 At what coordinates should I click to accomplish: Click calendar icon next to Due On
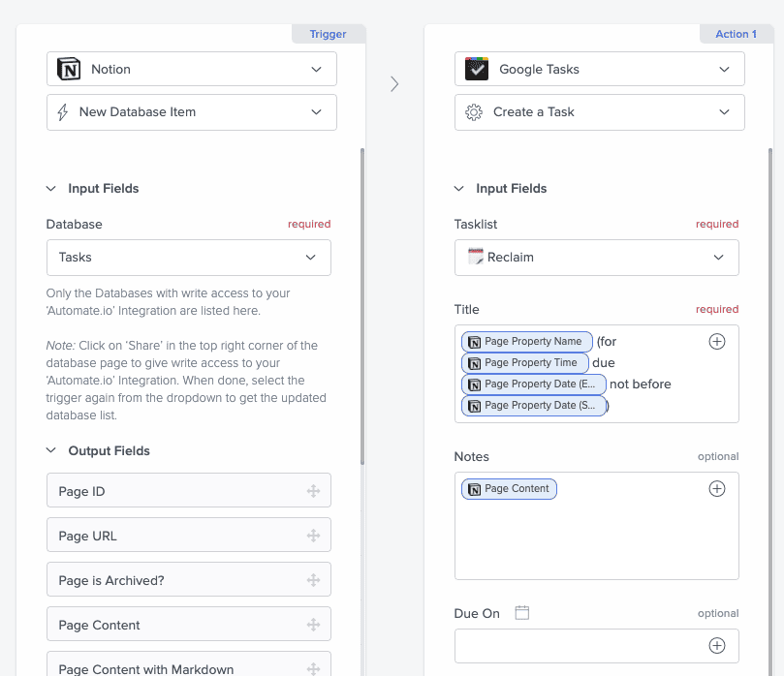(x=522, y=612)
